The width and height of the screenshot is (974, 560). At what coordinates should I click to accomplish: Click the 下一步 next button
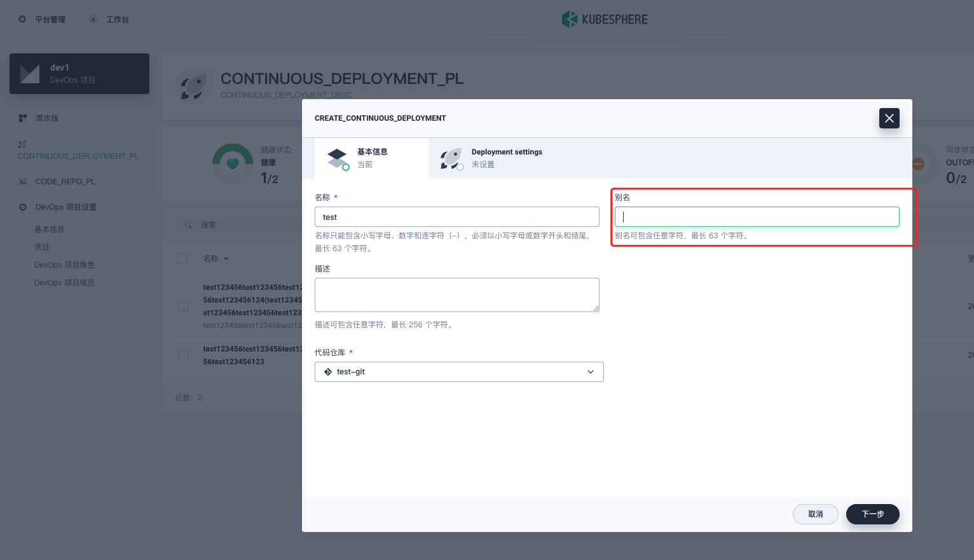(872, 514)
